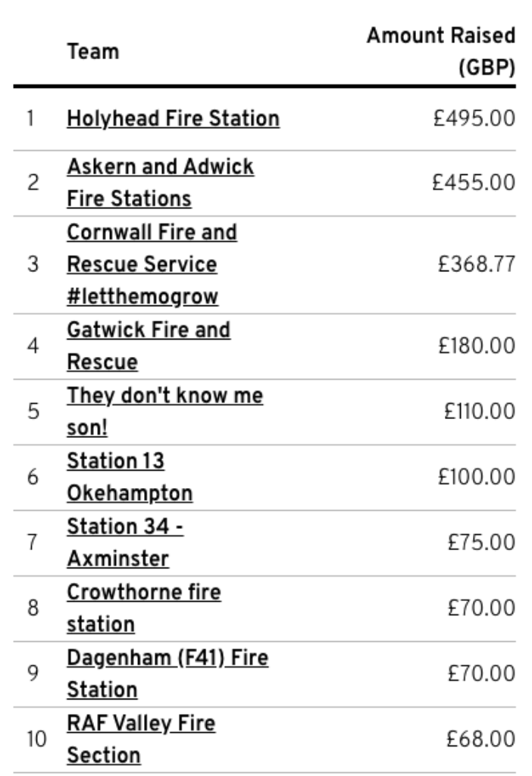
Task: Open Dagenham (F41) Fire Station link
Action: 167,674
